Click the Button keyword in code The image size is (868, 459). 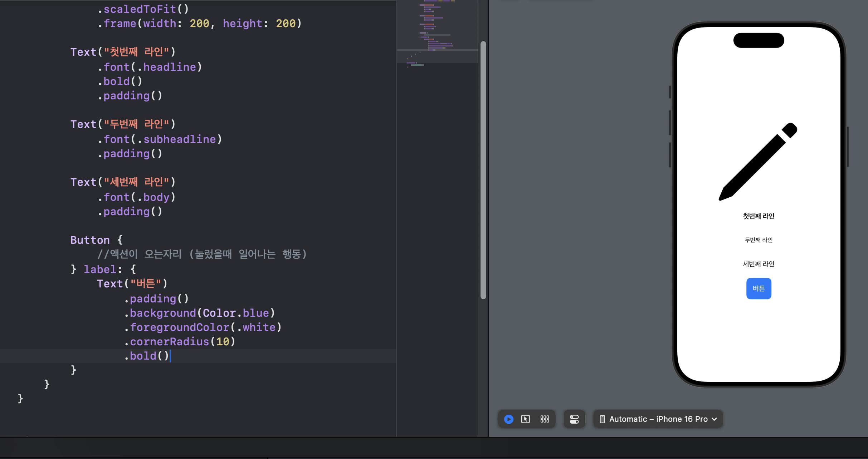coord(90,240)
